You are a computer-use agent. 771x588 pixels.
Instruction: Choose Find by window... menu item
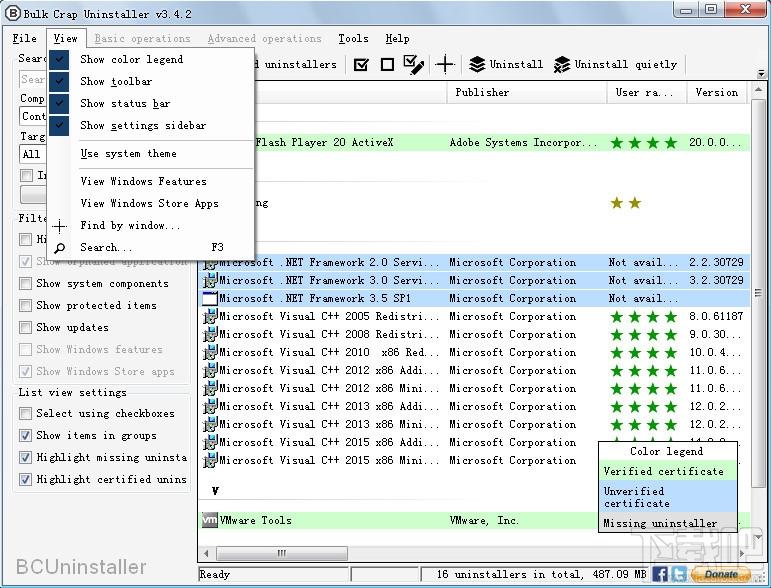click(151, 226)
